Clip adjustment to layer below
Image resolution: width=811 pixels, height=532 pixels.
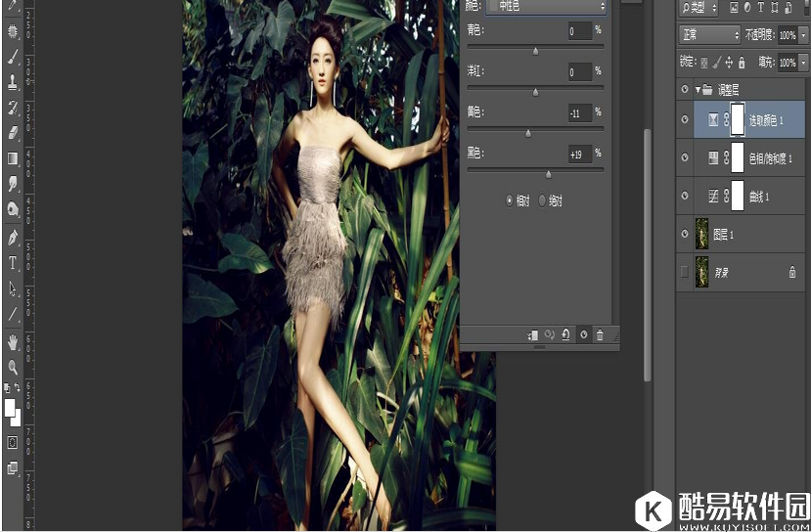tap(533, 335)
